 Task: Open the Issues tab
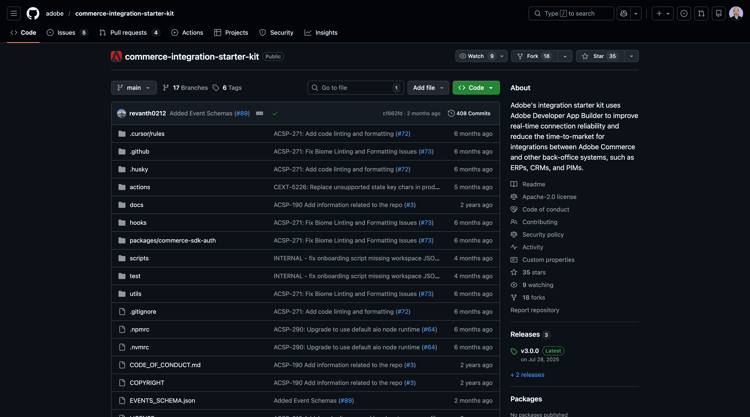(x=67, y=33)
